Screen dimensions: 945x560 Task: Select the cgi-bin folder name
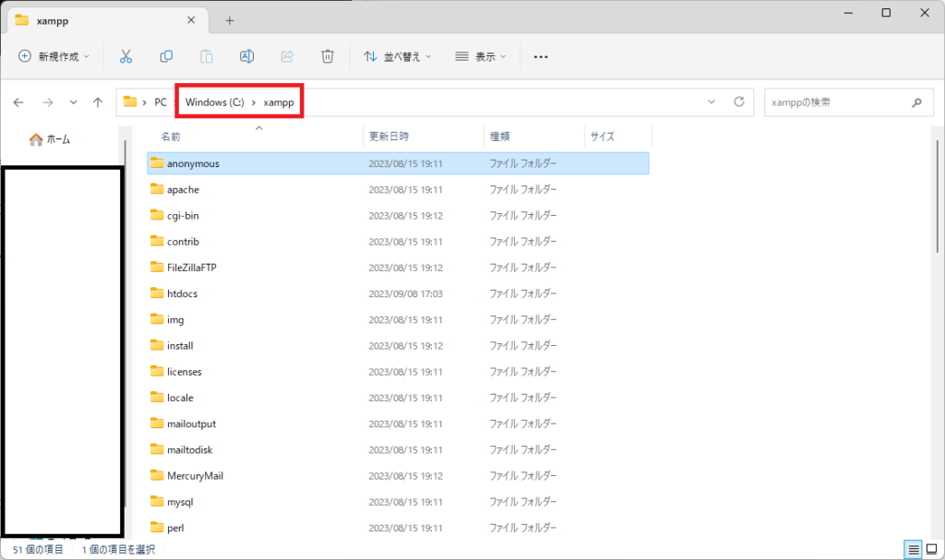[x=183, y=215]
